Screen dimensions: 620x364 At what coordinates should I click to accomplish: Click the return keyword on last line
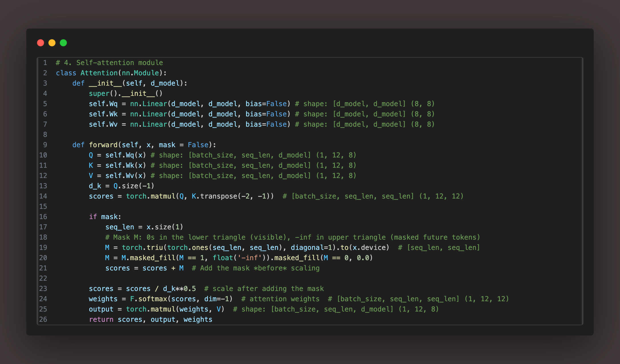tap(101, 319)
